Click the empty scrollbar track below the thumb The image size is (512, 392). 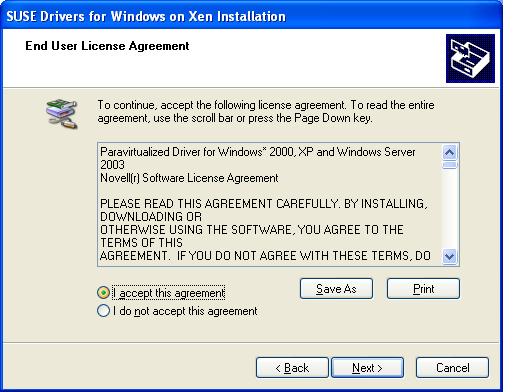(x=450, y=209)
